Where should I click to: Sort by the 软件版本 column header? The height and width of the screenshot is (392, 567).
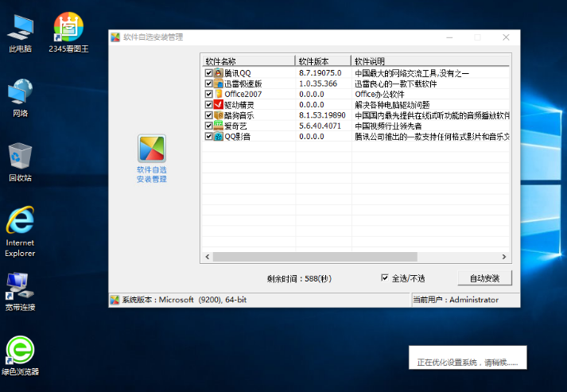point(324,60)
